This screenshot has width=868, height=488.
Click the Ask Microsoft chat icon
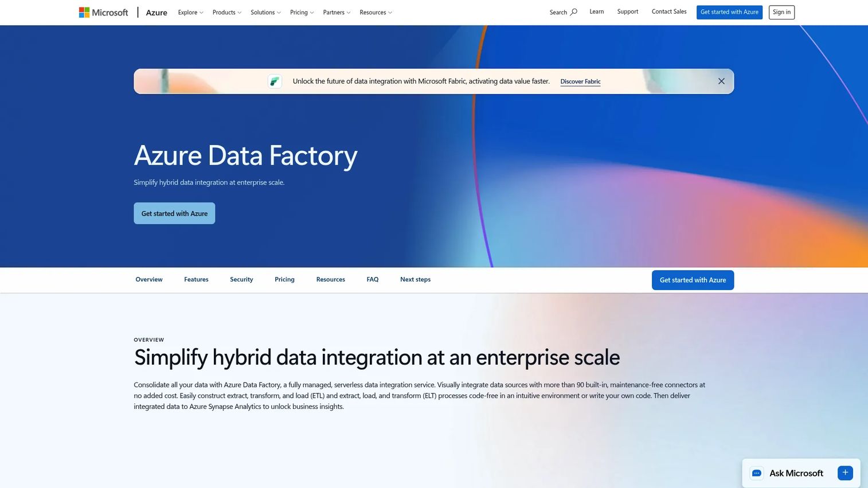point(757,473)
